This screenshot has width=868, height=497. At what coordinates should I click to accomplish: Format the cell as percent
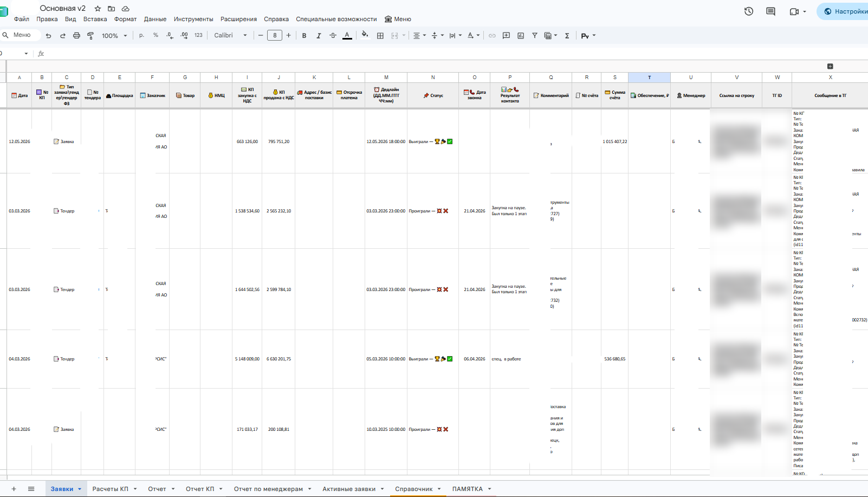click(x=156, y=35)
